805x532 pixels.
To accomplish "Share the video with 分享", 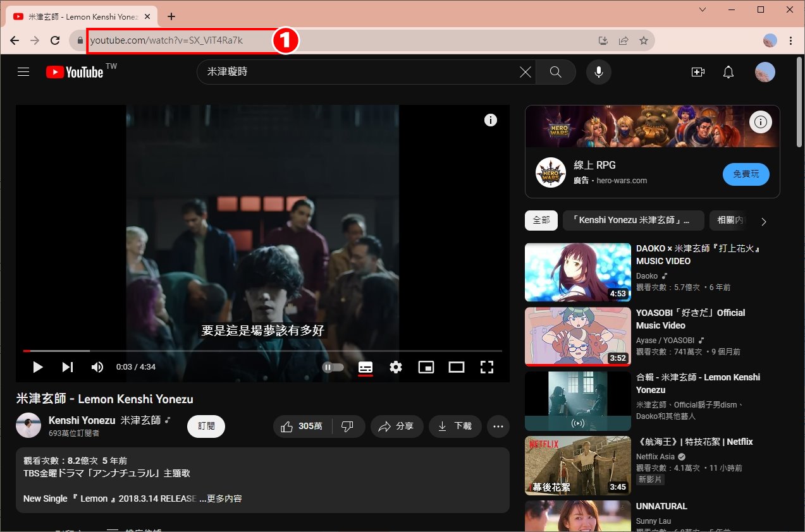I will 396,426.
